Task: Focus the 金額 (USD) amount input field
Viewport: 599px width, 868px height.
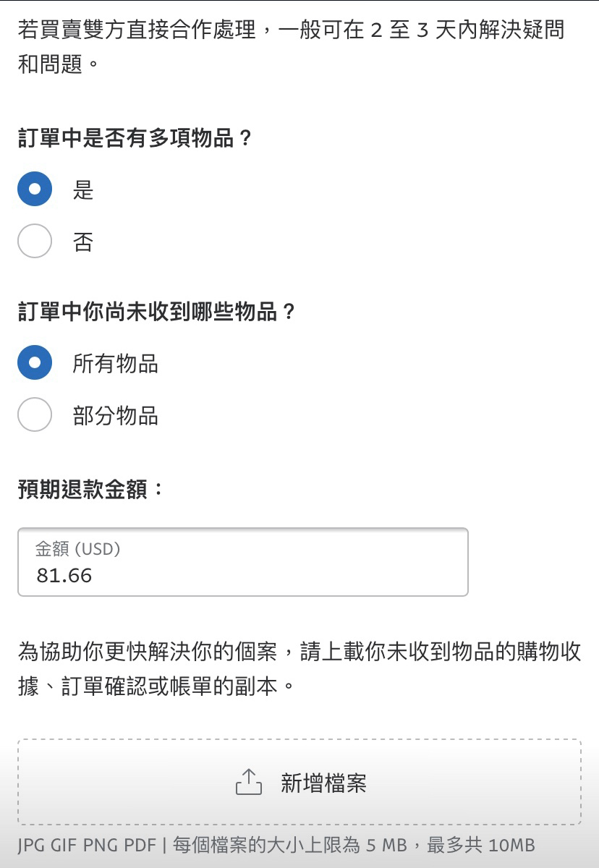Action: coord(243,562)
